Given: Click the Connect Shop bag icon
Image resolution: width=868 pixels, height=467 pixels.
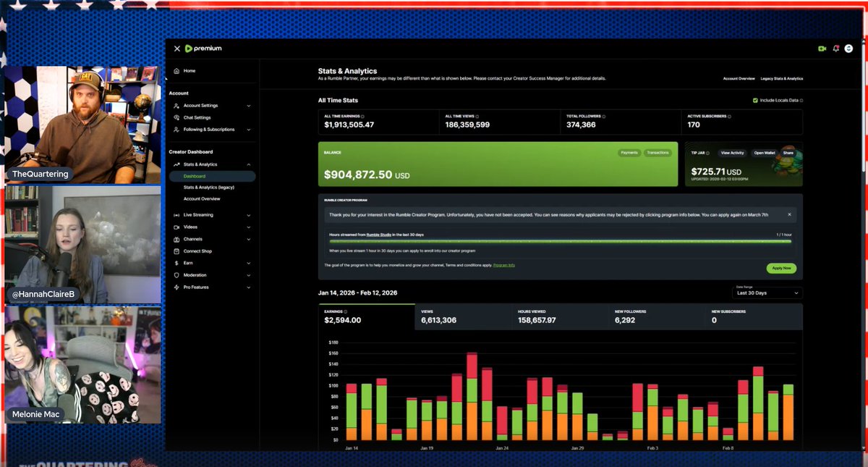Looking at the screenshot, I should point(176,251).
